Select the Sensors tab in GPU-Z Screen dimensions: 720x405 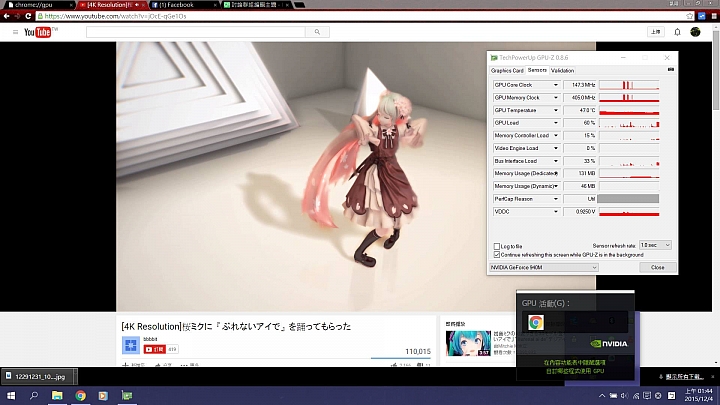(537, 70)
